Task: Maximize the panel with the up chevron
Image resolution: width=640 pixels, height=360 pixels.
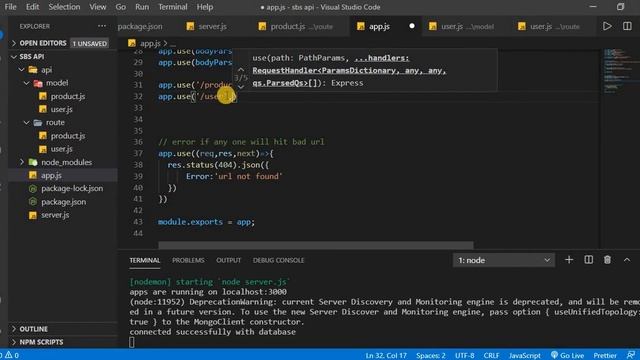Action: coord(627,260)
